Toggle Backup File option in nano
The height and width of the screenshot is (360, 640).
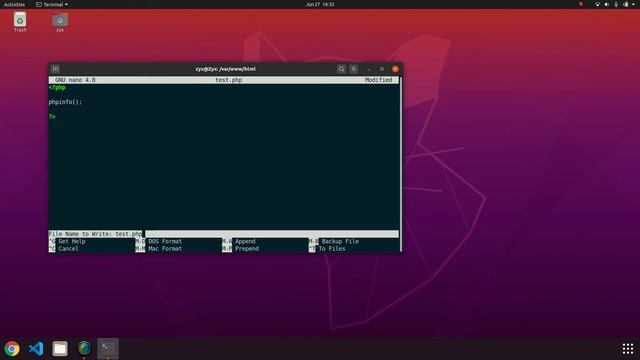[334, 242]
